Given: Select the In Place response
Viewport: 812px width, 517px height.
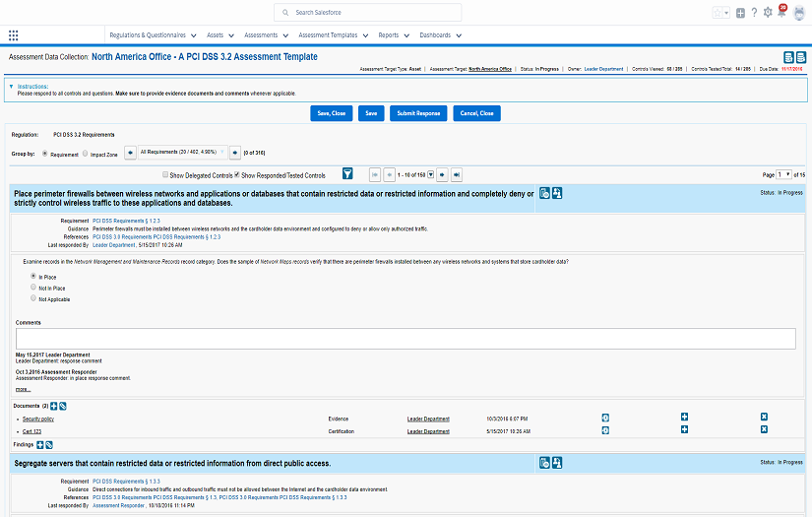Looking at the screenshot, I should point(33,276).
